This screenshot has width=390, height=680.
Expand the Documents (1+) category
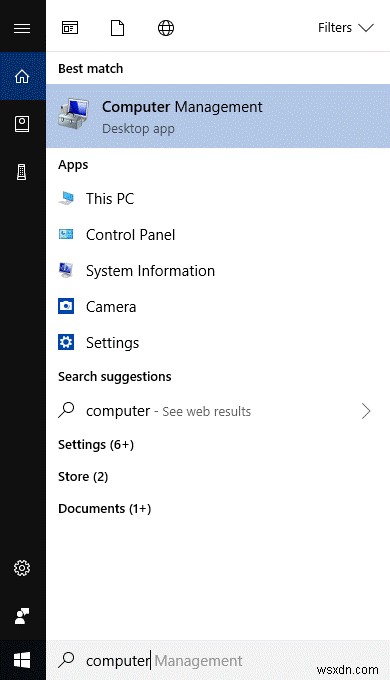[x=105, y=508]
